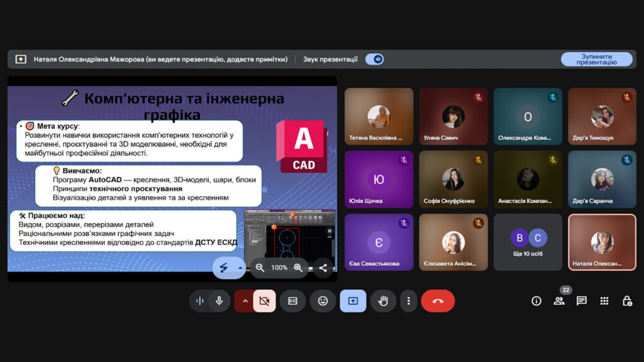
Task: Show the participants list people icon
Action: click(558, 301)
